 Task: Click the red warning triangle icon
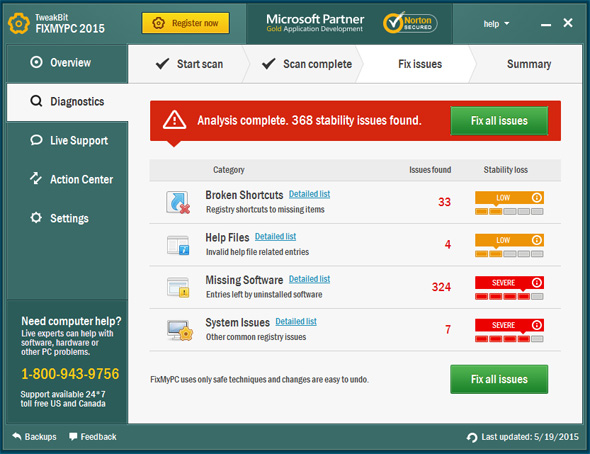click(174, 120)
